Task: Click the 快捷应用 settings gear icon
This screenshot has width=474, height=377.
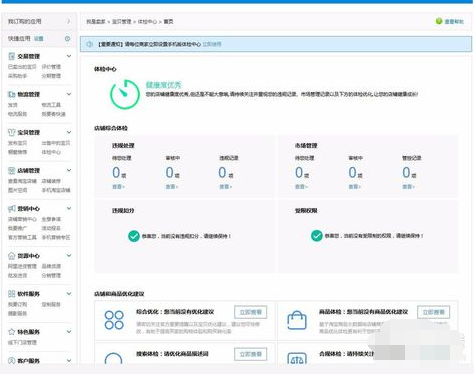Action: (x=67, y=39)
